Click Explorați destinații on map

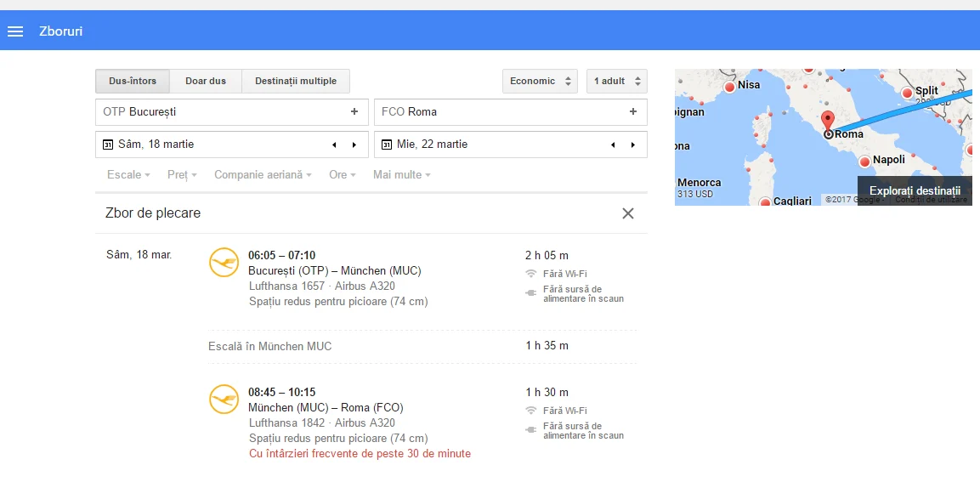(x=915, y=190)
